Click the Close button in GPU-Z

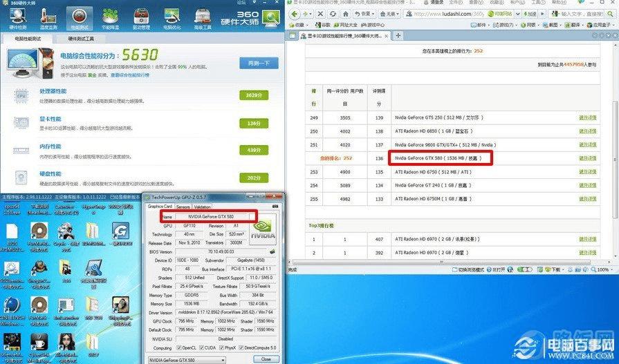pyautogui.click(x=266, y=359)
